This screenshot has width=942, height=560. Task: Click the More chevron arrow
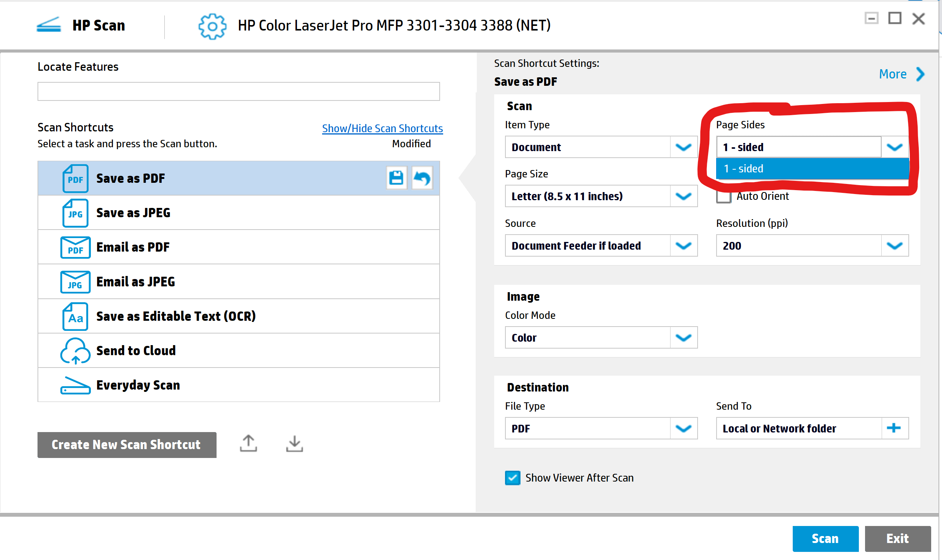920,74
